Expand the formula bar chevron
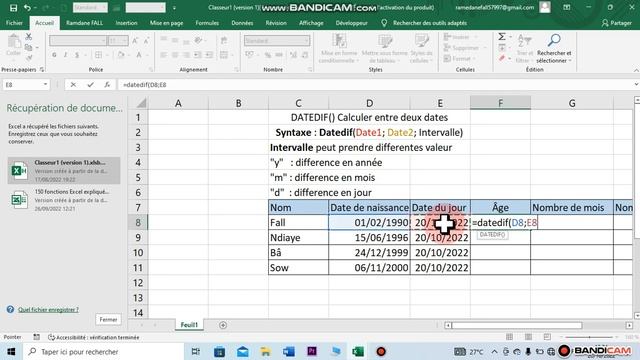The width and height of the screenshot is (640, 360). point(636,84)
